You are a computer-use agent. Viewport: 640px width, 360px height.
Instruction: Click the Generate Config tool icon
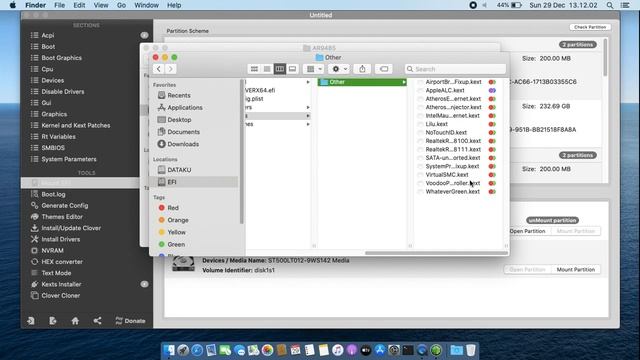tap(35, 205)
